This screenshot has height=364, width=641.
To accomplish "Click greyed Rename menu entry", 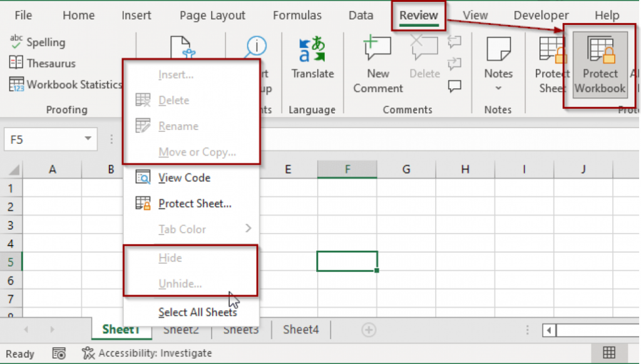I will coord(191,126).
